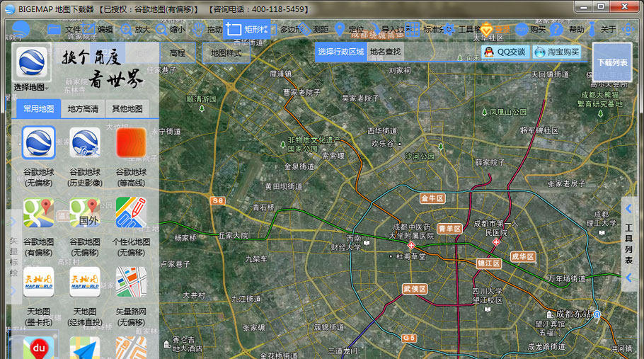The height and width of the screenshot is (359, 644).
Task: Activate the 矩形框 rectangle selection tool
Action: pyautogui.click(x=246, y=29)
